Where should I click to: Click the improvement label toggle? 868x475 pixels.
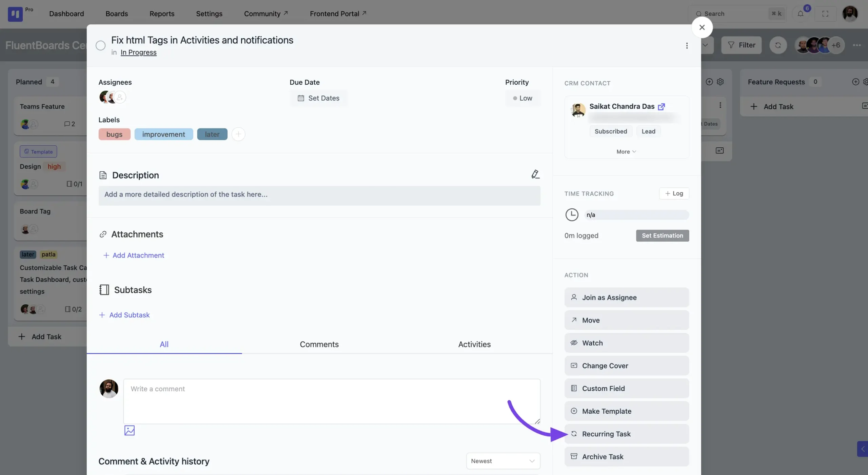pos(164,134)
